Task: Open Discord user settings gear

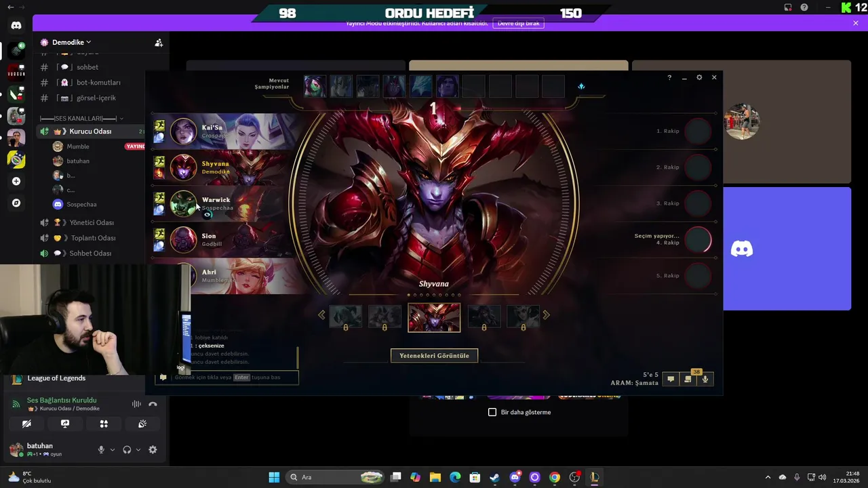Action: (153, 449)
